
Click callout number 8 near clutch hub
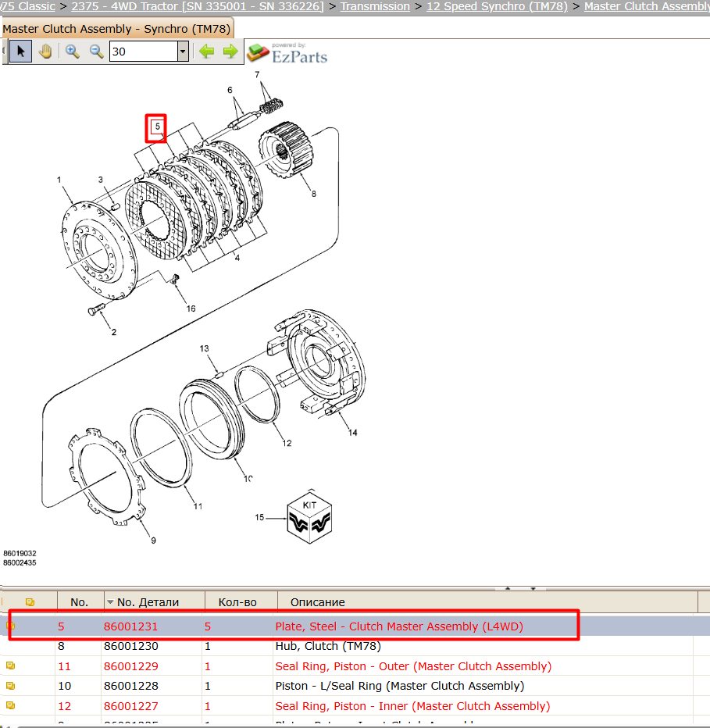point(314,194)
